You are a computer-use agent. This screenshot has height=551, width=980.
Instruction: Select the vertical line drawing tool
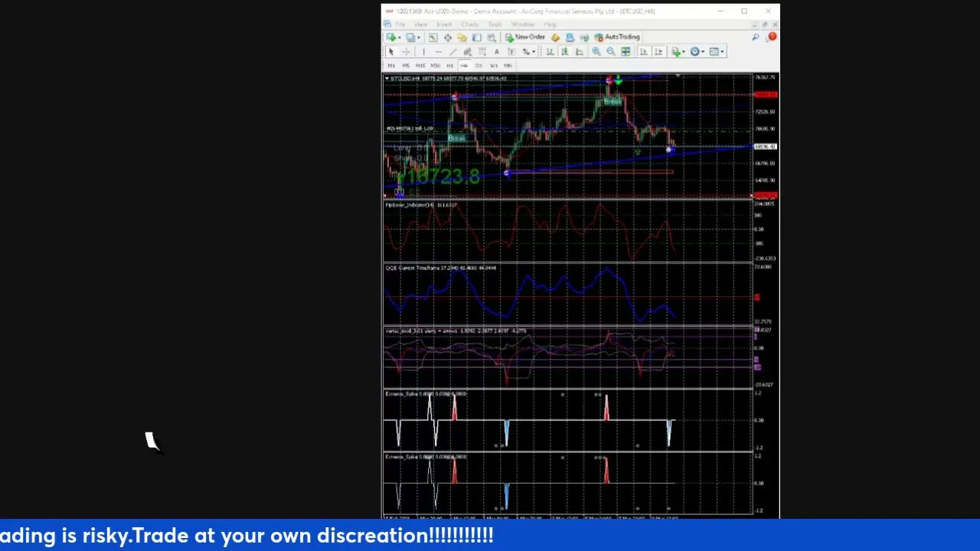pyautogui.click(x=423, y=52)
